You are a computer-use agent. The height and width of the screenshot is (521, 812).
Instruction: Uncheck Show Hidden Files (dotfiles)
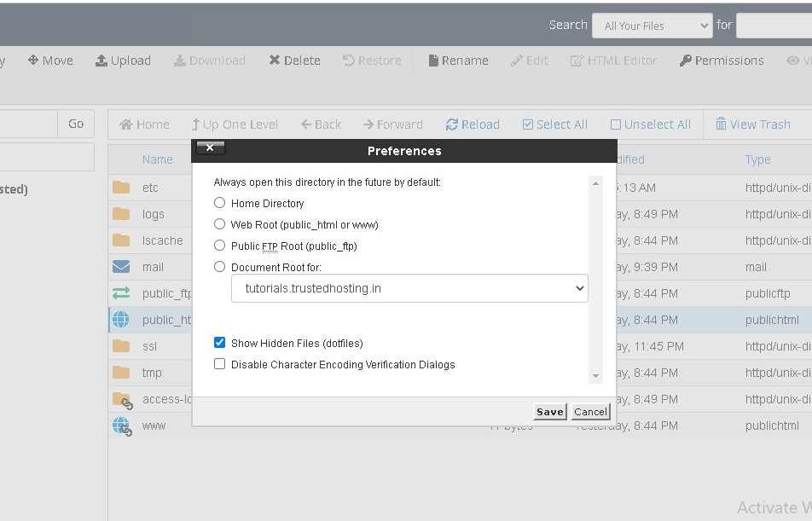click(219, 342)
